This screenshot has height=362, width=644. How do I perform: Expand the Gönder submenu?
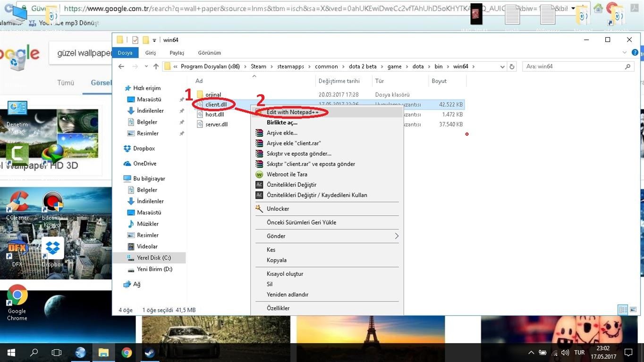(327, 236)
